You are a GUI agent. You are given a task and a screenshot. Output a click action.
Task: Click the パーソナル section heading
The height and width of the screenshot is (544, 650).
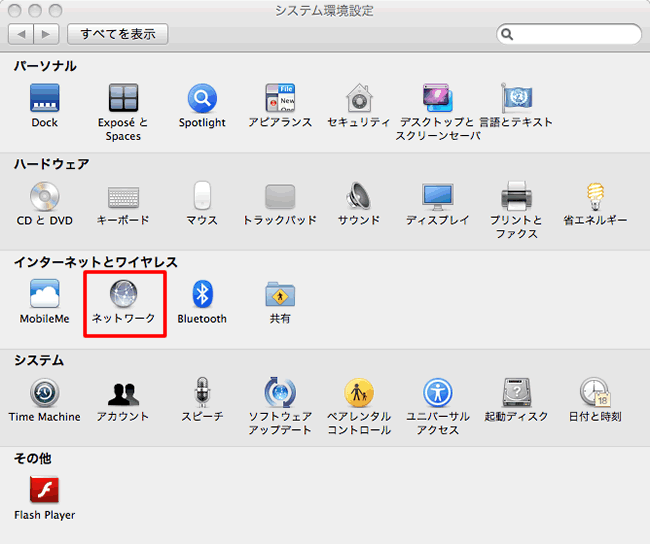tap(45, 66)
